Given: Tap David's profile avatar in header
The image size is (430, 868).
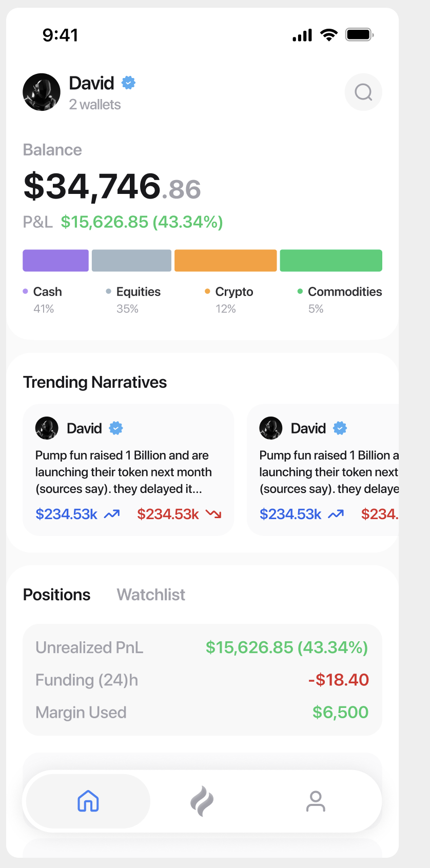Looking at the screenshot, I should pos(42,92).
